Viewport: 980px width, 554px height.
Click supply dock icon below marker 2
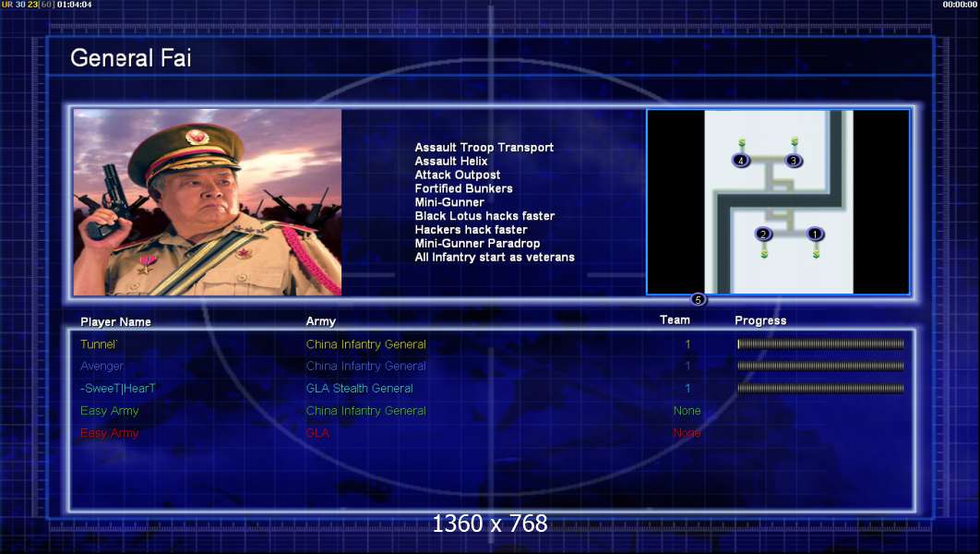[x=764, y=253]
